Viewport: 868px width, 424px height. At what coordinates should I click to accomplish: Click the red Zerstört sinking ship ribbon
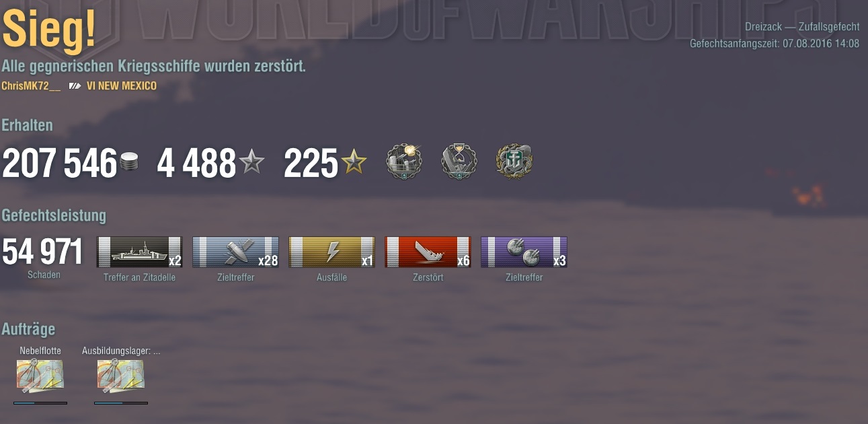point(428,252)
